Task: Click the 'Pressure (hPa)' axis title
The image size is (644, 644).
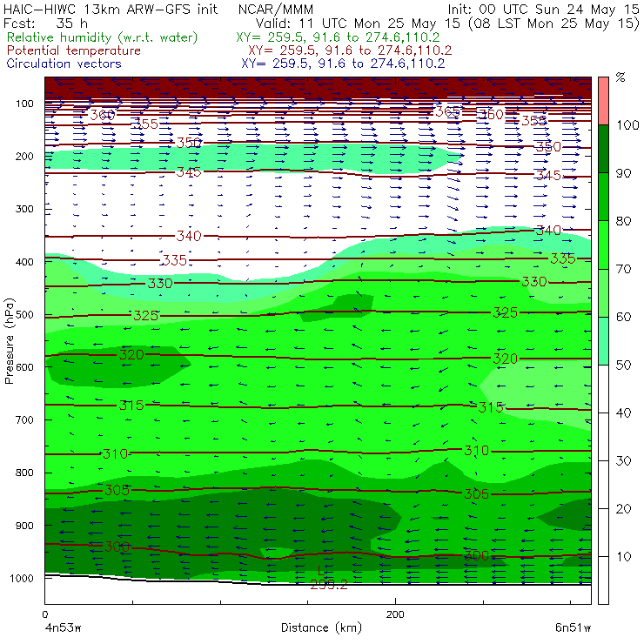Action: click(x=9, y=341)
